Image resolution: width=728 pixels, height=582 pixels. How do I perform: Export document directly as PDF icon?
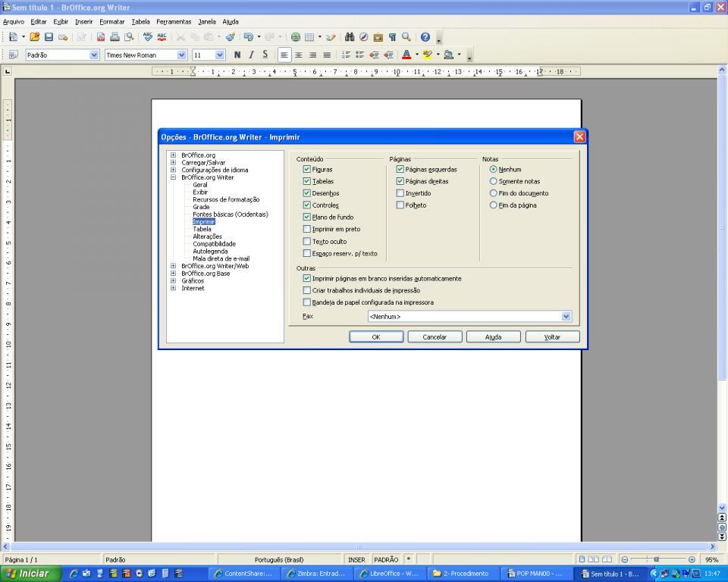pos(100,37)
